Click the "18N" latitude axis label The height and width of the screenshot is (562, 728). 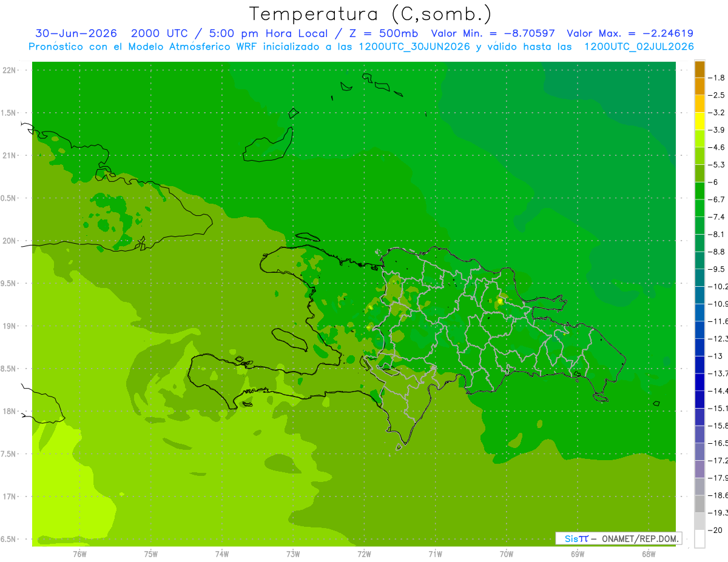(10, 412)
